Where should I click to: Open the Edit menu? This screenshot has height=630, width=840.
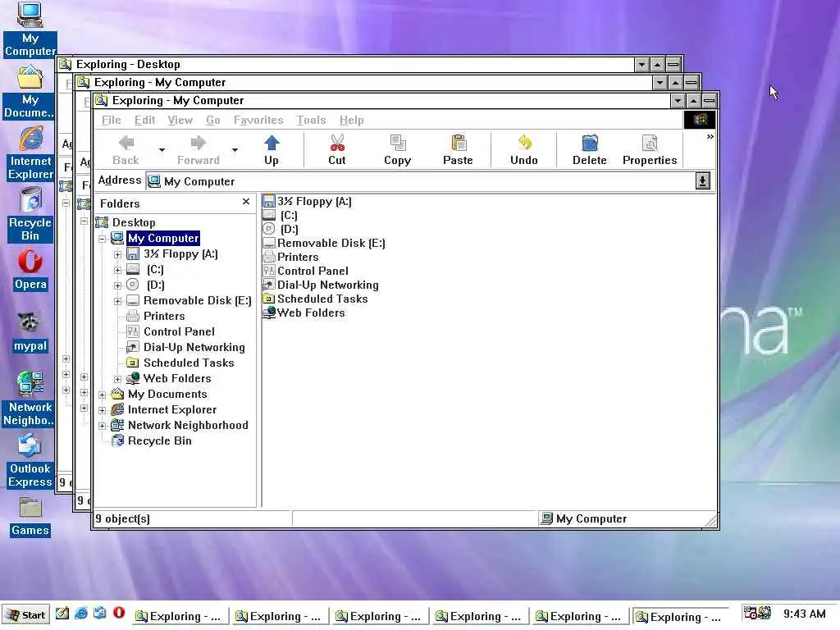(144, 120)
